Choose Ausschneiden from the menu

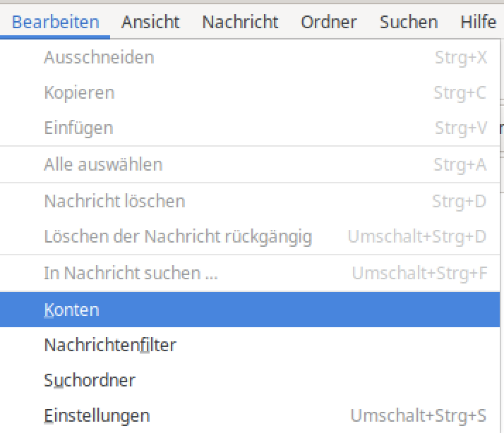pos(99,57)
